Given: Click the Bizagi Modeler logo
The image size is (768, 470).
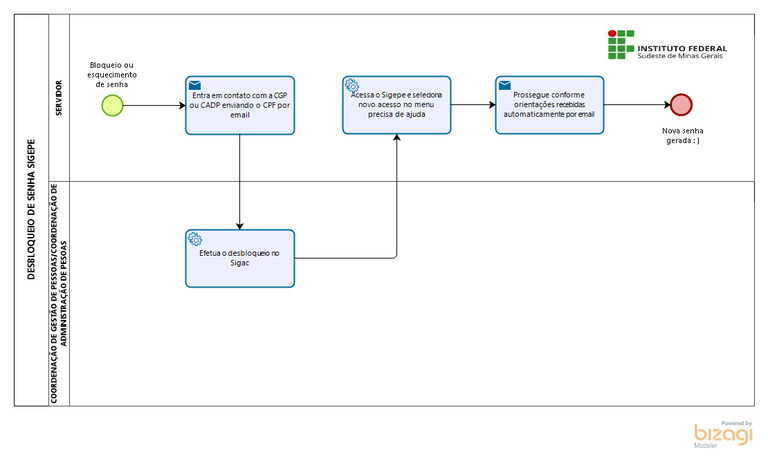Looking at the screenshot, I should tap(723, 434).
